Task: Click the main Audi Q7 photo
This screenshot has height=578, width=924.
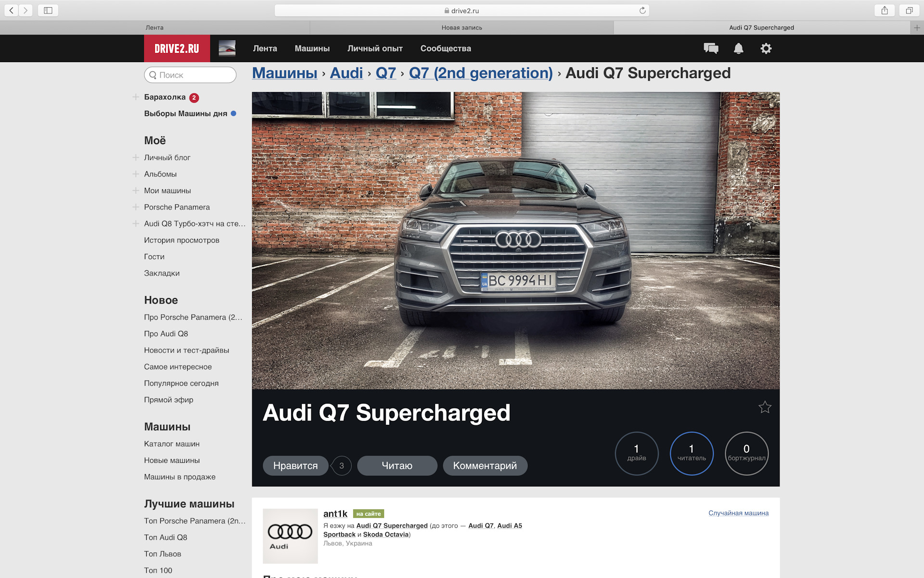Action: point(515,240)
